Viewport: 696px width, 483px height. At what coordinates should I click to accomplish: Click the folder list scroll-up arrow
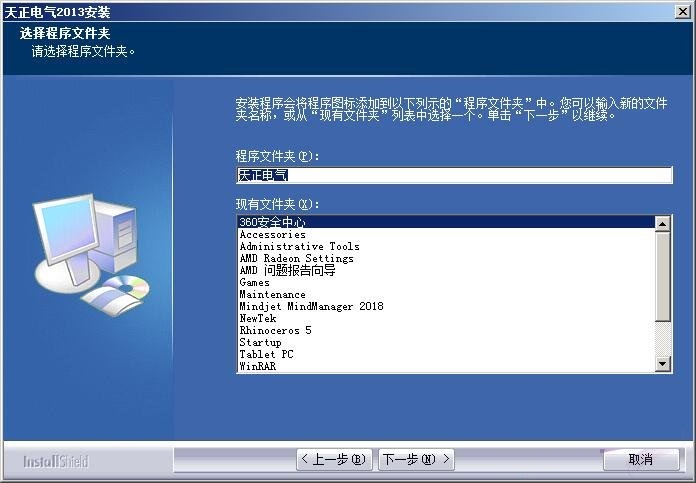(663, 224)
